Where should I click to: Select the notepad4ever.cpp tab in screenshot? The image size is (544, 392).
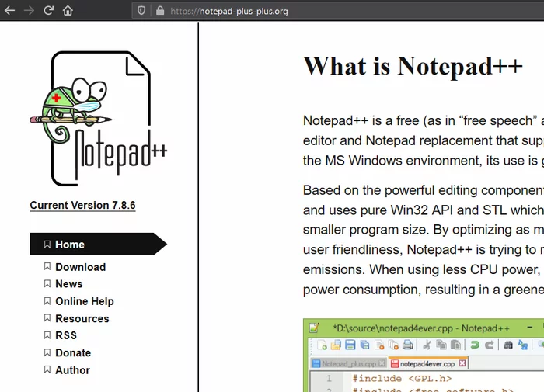(x=428, y=363)
